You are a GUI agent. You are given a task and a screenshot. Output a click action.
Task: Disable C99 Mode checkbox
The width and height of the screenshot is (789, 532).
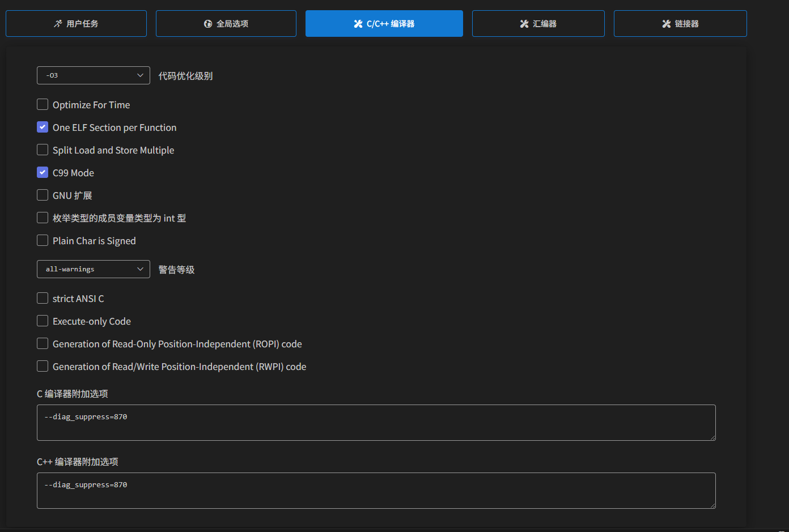click(x=43, y=172)
